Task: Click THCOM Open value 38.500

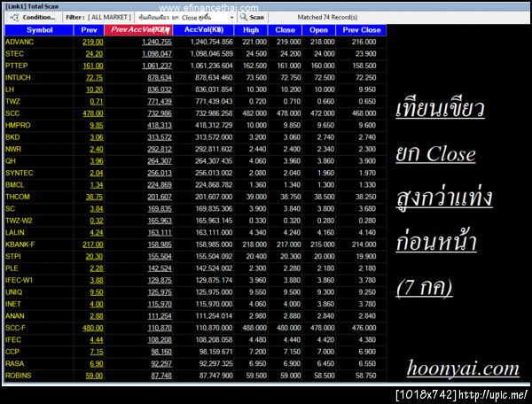Action: pyautogui.click(x=325, y=197)
